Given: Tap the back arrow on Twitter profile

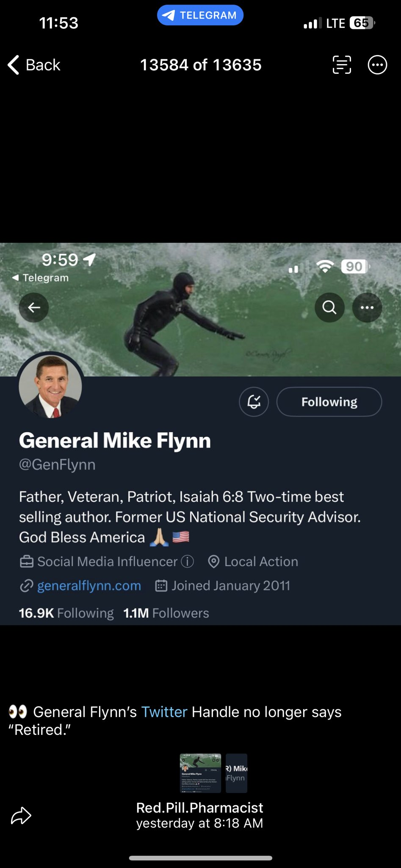Looking at the screenshot, I should [34, 307].
